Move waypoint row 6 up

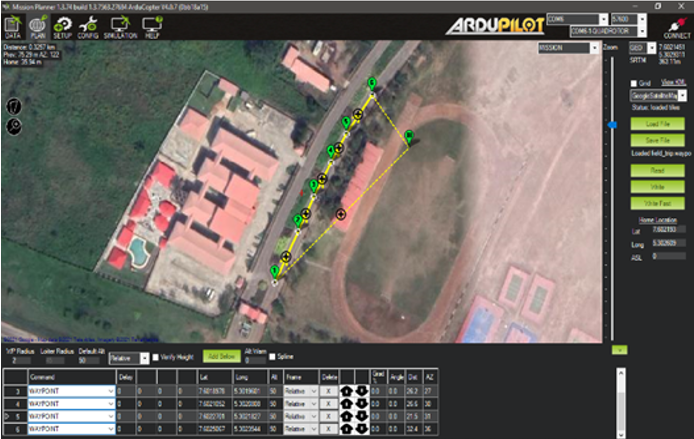tap(347, 428)
